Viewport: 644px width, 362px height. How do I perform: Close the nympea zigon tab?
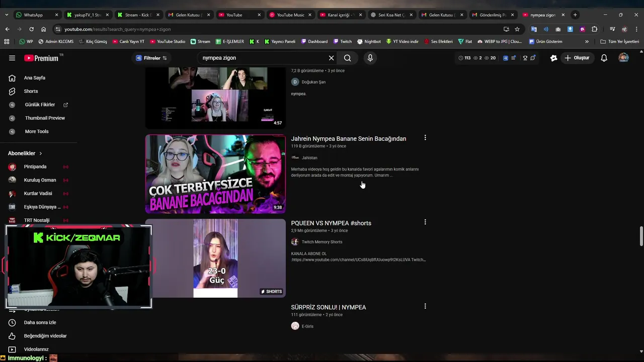tap(563, 15)
